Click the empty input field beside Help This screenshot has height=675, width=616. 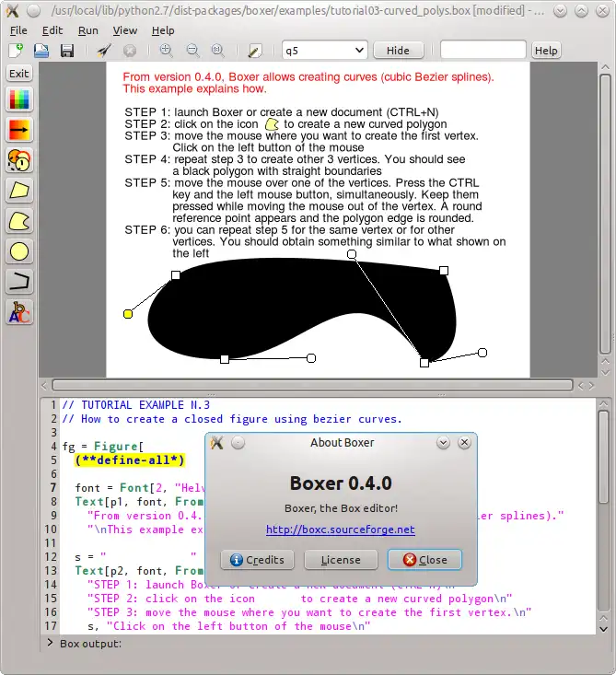483,50
